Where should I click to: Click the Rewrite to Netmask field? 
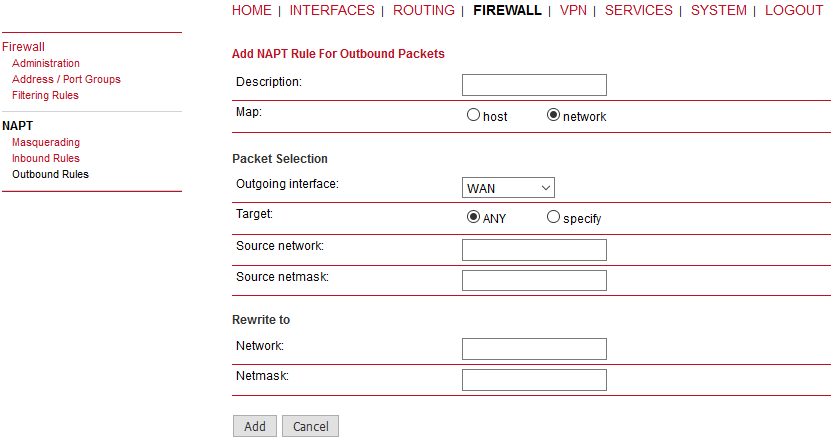point(534,380)
